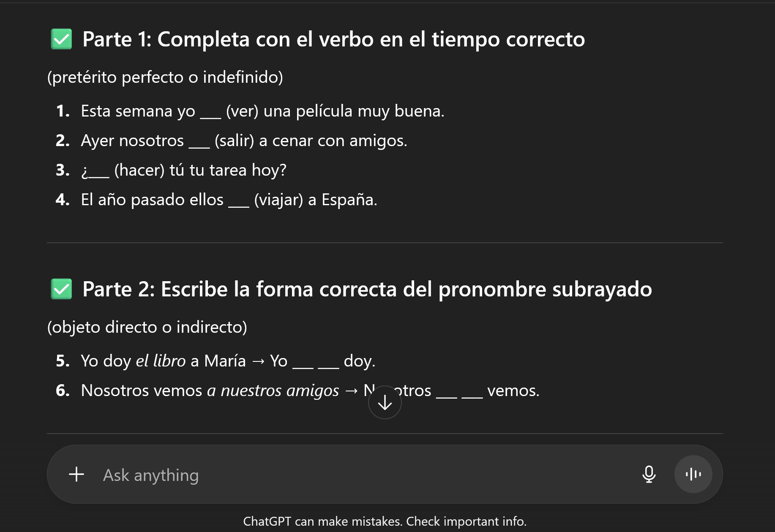775x532 pixels.
Task: Click the word "(salir)" in exercise 2
Action: tap(234, 141)
